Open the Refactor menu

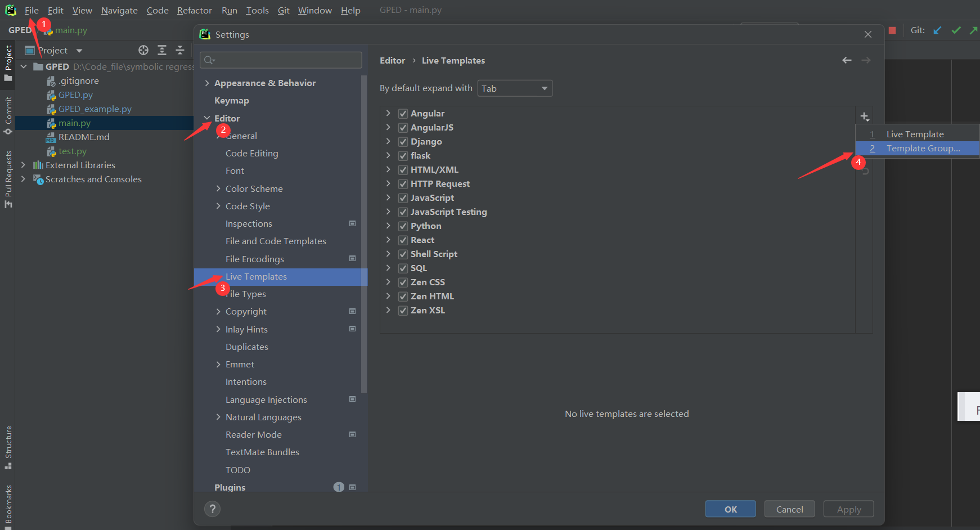tap(194, 10)
